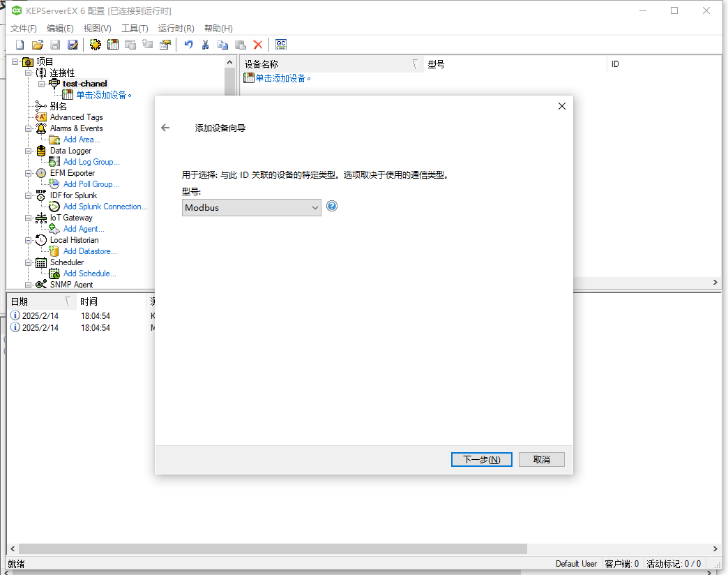Click the New Channel gear icon
728x575 pixels.
click(x=95, y=45)
